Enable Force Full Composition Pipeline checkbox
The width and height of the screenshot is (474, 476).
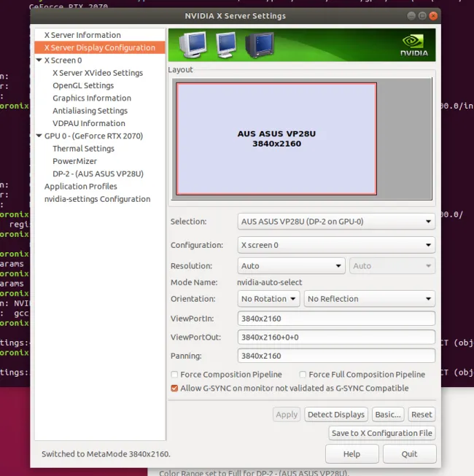pyautogui.click(x=303, y=375)
